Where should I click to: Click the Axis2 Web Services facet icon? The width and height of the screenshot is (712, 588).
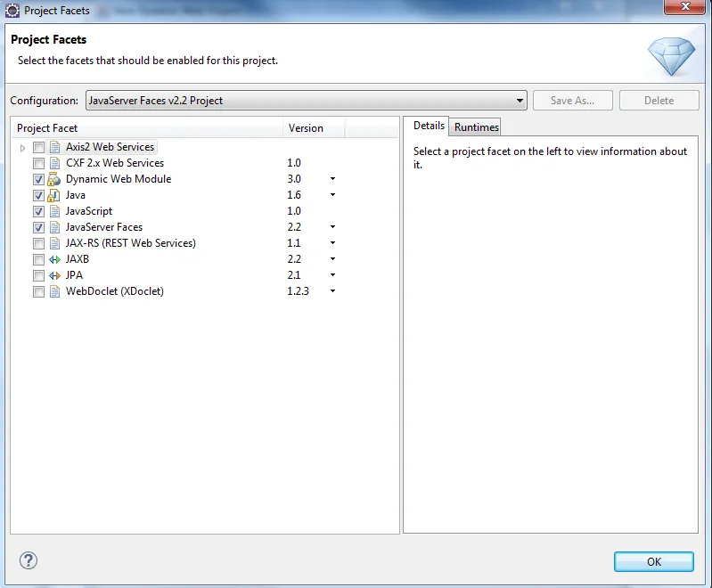(54, 147)
